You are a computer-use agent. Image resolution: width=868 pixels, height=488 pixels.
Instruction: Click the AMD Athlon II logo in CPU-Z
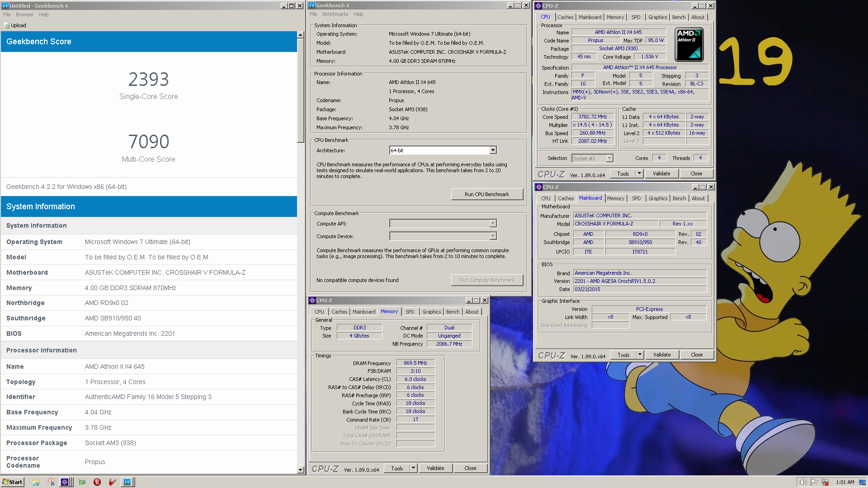(x=689, y=44)
